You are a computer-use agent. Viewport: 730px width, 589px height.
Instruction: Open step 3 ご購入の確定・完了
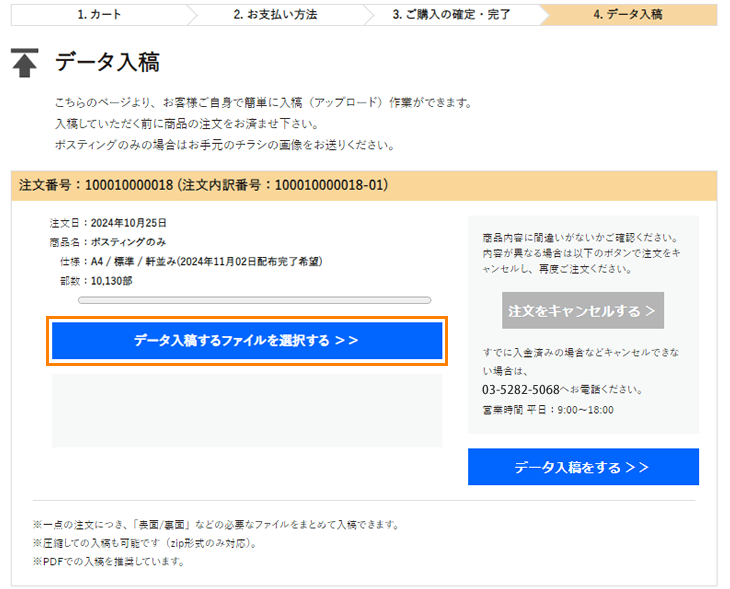(451, 15)
